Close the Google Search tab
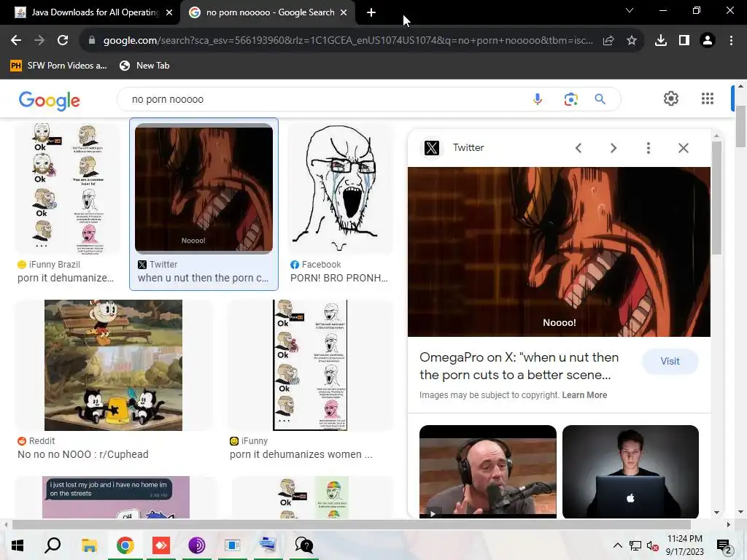747x560 pixels. click(344, 12)
